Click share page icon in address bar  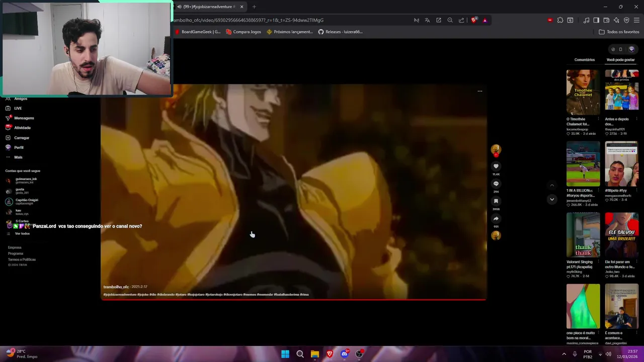point(461,20)
